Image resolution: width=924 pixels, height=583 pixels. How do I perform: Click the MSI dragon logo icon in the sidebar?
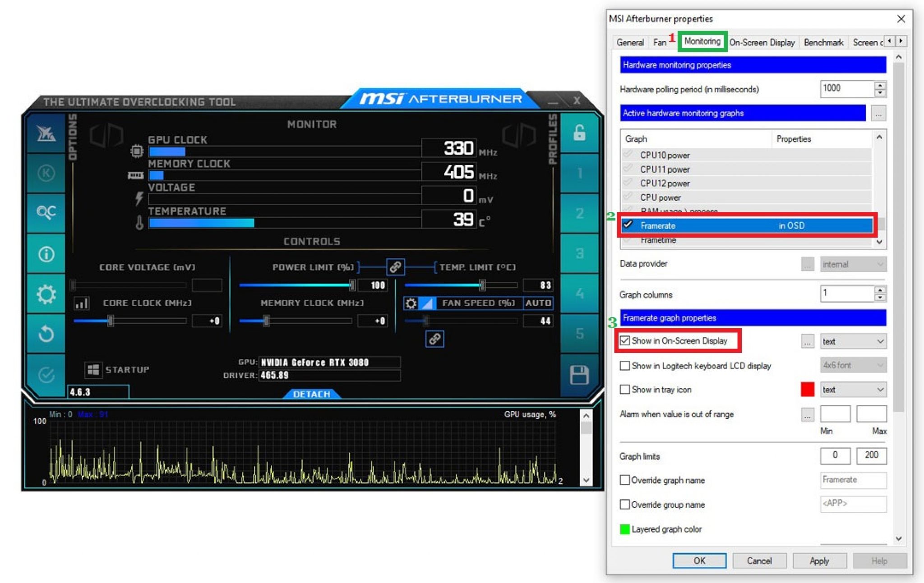(46, 133)
